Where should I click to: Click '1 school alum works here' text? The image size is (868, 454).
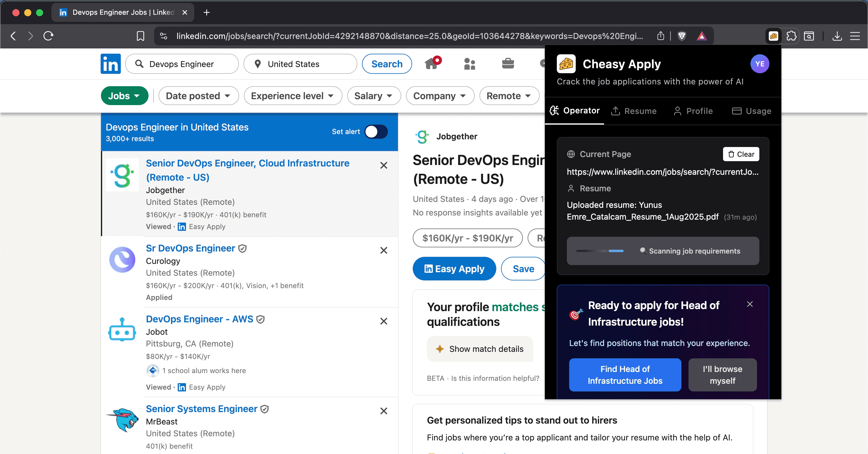click(x=204, y=370)
